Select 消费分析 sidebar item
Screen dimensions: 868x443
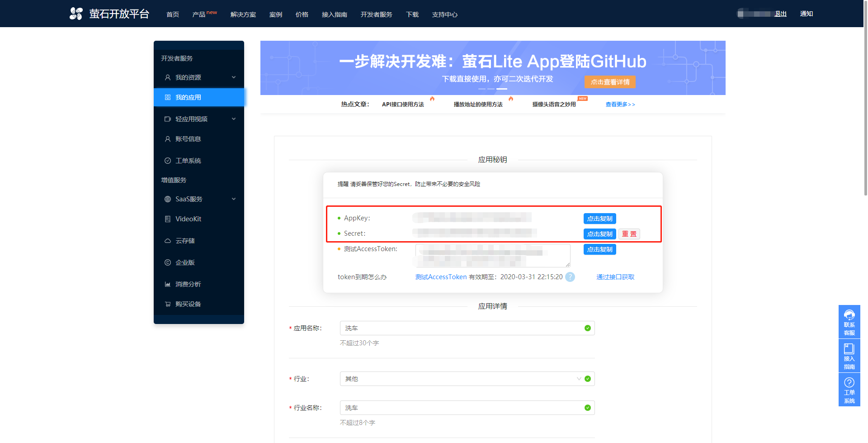(199, 284)
